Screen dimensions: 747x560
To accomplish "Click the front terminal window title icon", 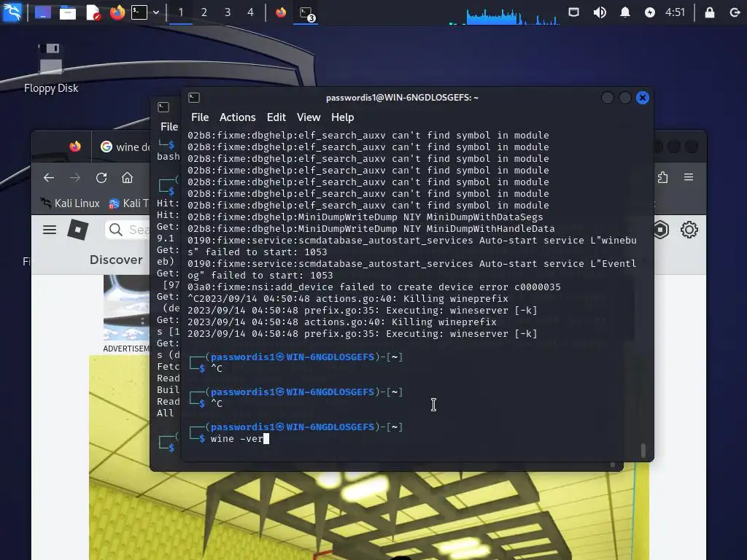I will coord(194,98).
